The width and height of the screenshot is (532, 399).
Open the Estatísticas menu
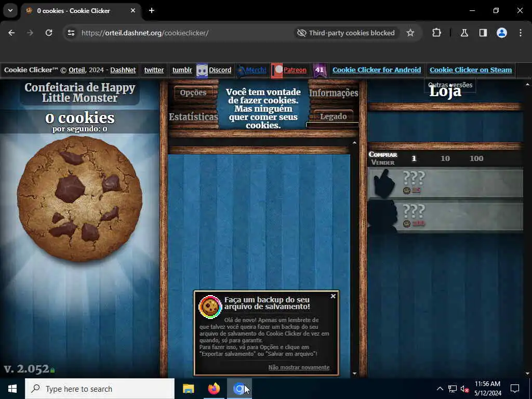[193, 117]
